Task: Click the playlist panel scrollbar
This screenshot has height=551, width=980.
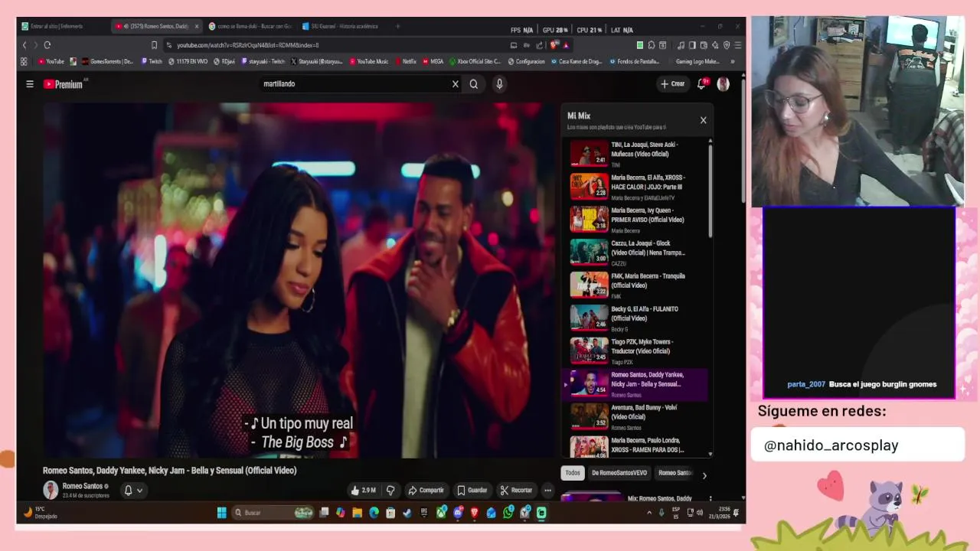Action: pos(710,191)
